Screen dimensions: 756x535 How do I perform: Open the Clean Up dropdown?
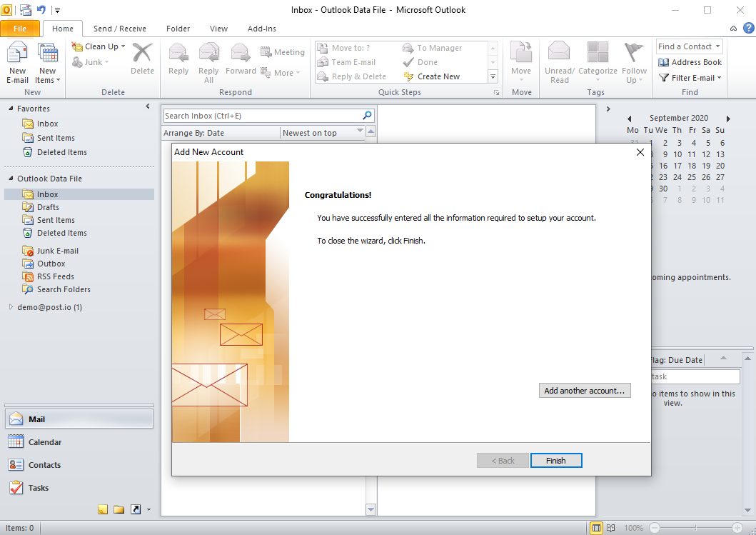click(x=99, y=46)
